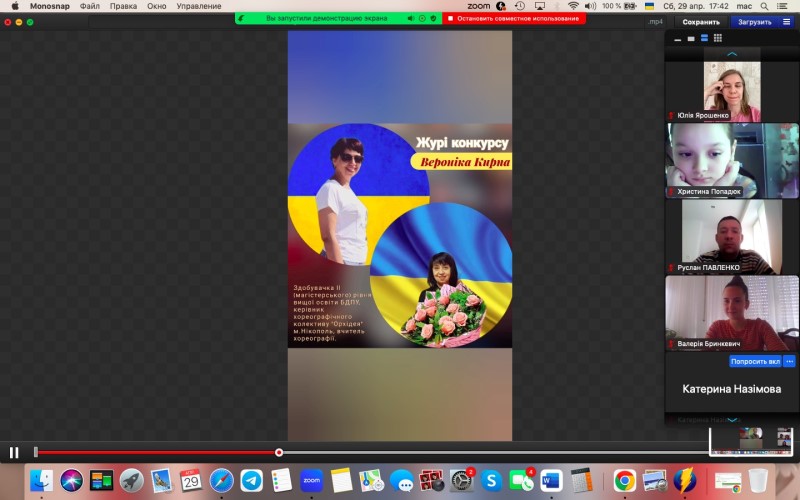The height and width of the screenshot is (500, 800).
Task: Open Launchpad rocket icon in the dock
Action: pyautogui.click(x=132, y=481)
